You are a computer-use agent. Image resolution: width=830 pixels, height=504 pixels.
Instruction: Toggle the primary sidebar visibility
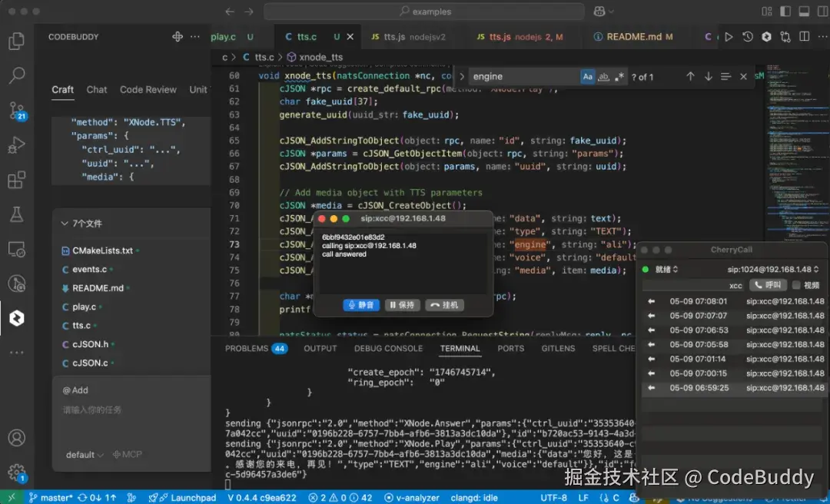coord(785,11)
